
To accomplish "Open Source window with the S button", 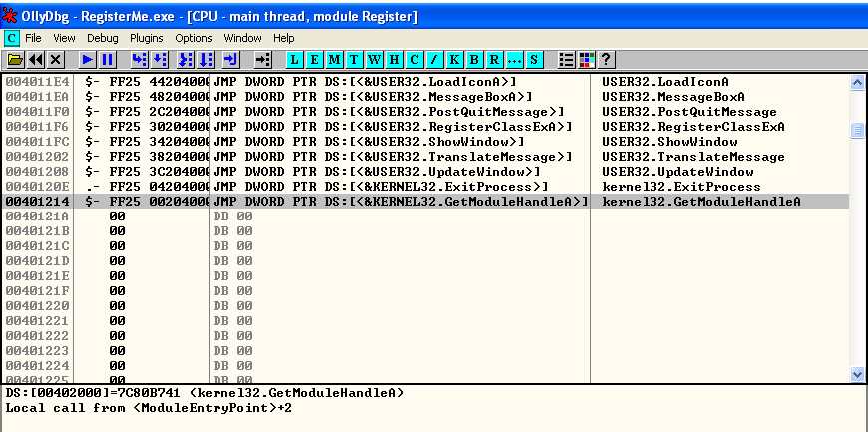I will pyautogui.click(x=534, y=59).
